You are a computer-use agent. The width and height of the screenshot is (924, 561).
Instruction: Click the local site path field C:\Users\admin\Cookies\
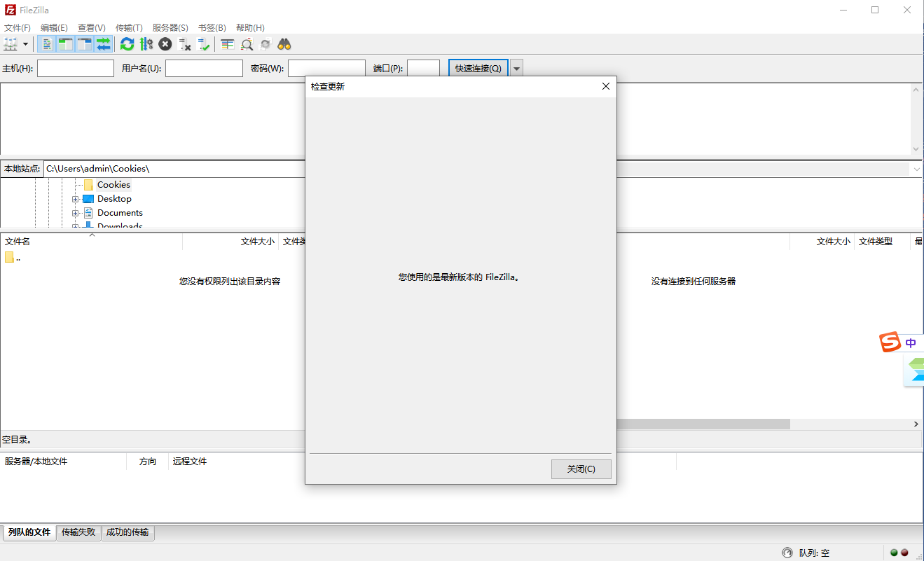tap(174, 169)
